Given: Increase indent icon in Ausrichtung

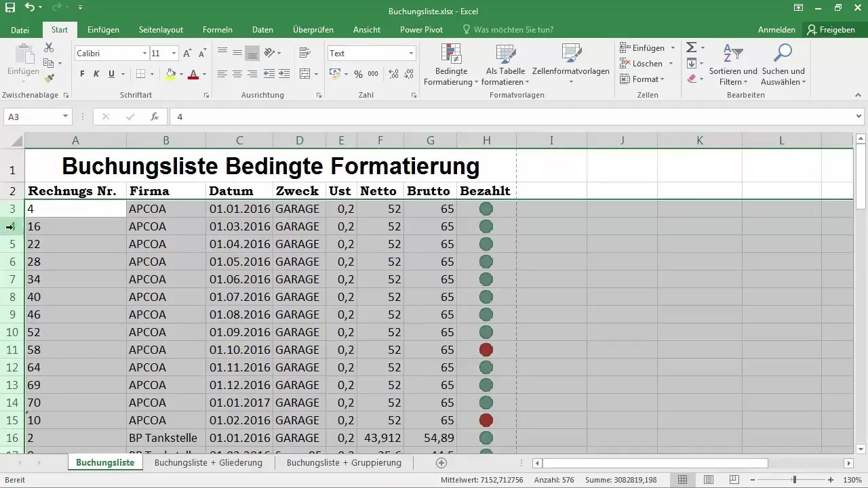Looking at the screenshot, I should pyautogui.click(x=285, y=74).
